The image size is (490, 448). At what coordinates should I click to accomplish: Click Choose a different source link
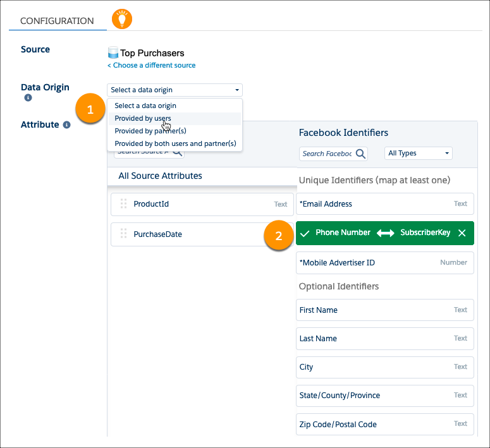(152, 65)
